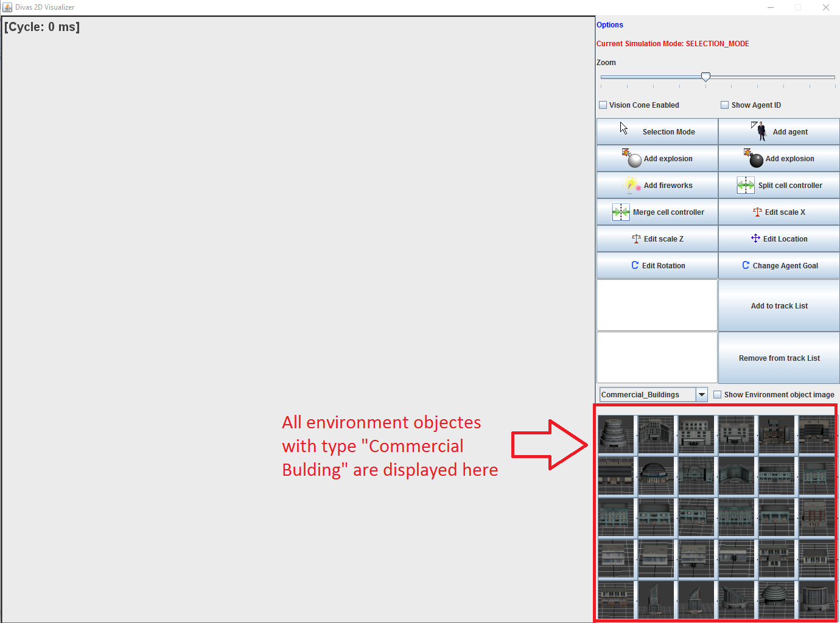Activate Selection Mode button with cursor icon
Viewport: 840px width, 623px height.
point(657,131)
